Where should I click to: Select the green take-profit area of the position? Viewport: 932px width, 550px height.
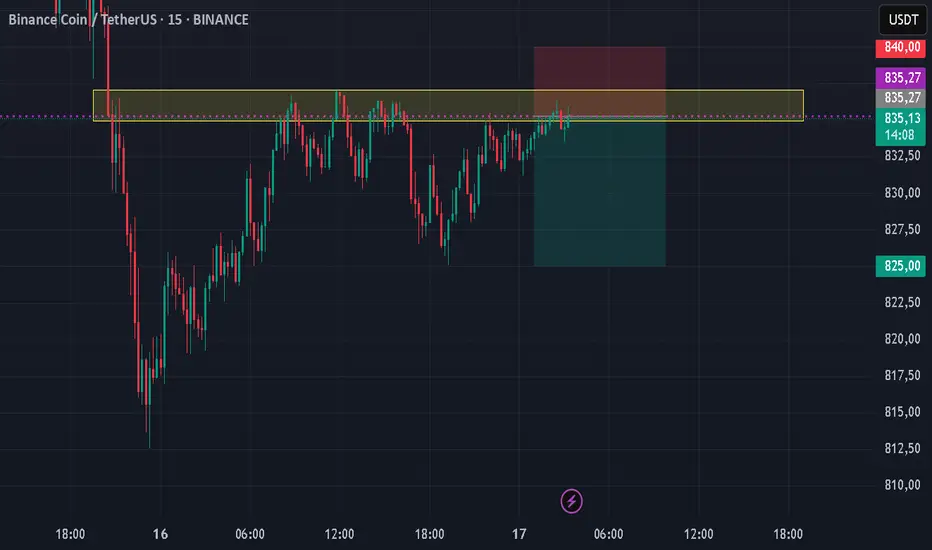pos(600,200)
